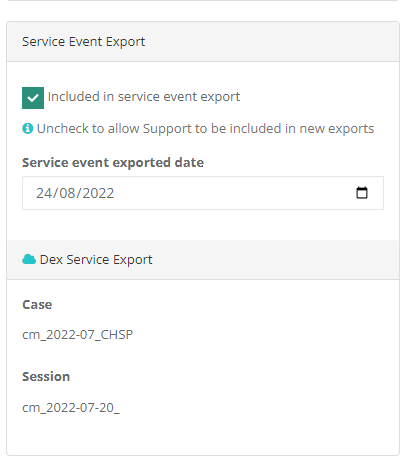The width and height of the screenshot is (409, 463).
Task: Select the case value cm_2022-07_CHSP
Action: pos(77,334)
